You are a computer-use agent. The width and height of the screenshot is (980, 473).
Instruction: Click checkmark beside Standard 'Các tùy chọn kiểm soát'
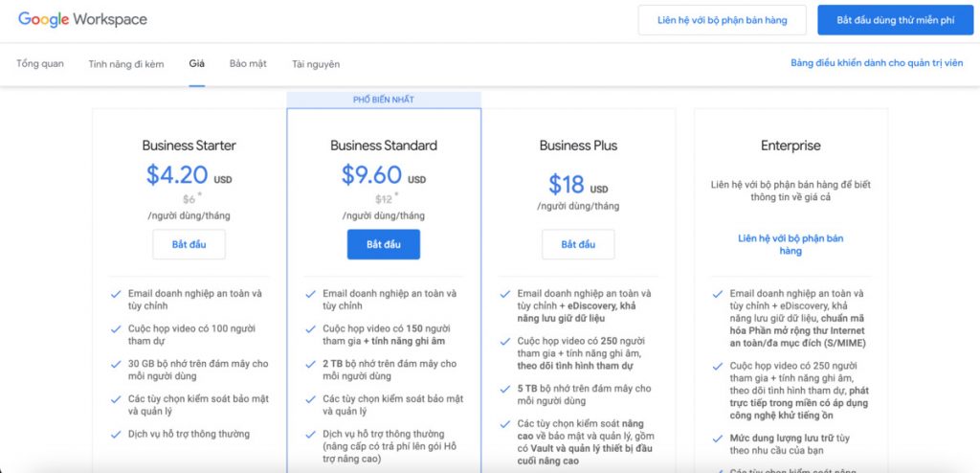310,399
